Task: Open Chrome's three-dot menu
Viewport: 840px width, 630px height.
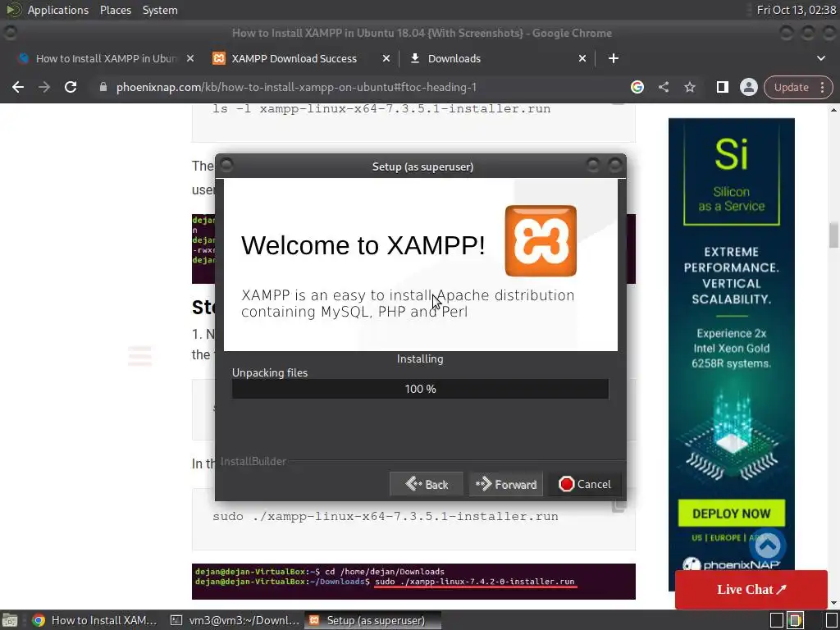Action: click(x=823, y=87)
